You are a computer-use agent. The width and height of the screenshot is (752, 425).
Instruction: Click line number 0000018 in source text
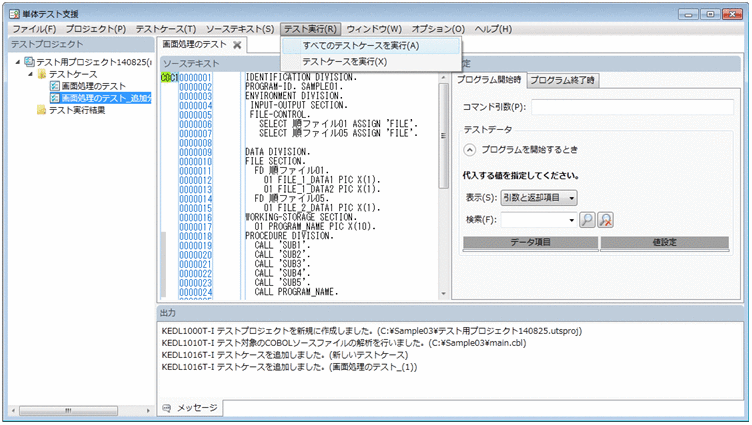(x=195, y=236)
